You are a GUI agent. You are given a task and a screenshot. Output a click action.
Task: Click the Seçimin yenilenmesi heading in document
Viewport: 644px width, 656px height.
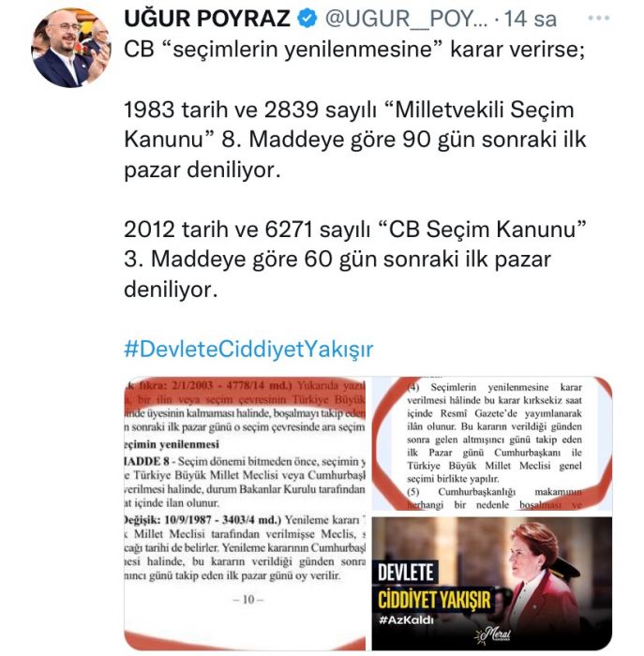tap(172, 444)
